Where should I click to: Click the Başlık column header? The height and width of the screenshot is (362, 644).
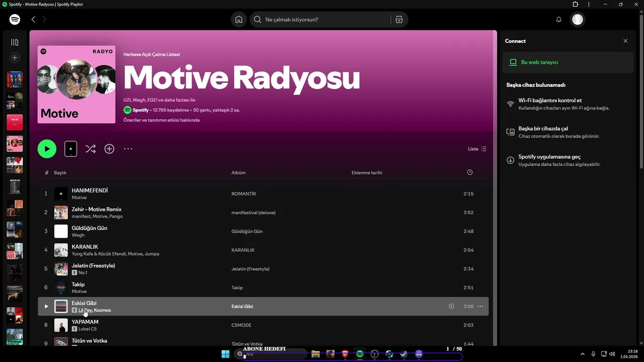(x=60, y=172)
